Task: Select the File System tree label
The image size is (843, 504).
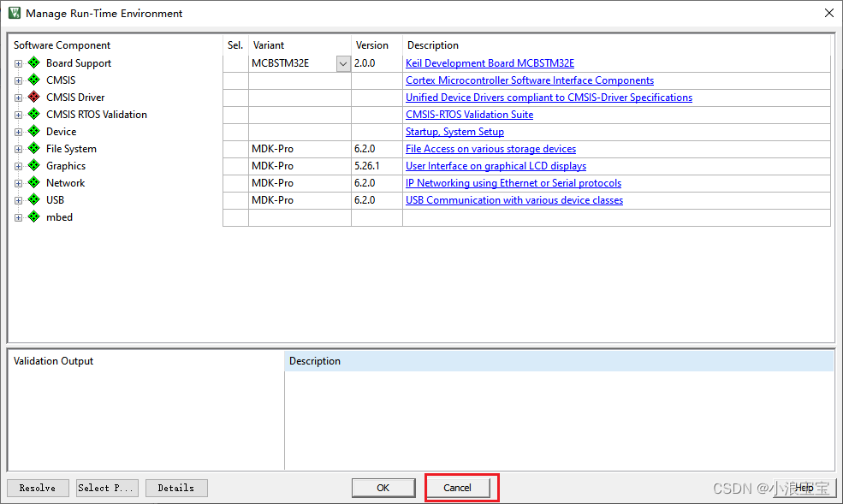Action: click(72, 149)
